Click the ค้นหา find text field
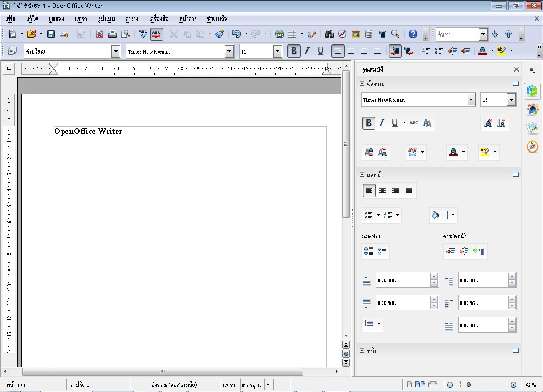543x392 pixels. [x=458, y=34]
